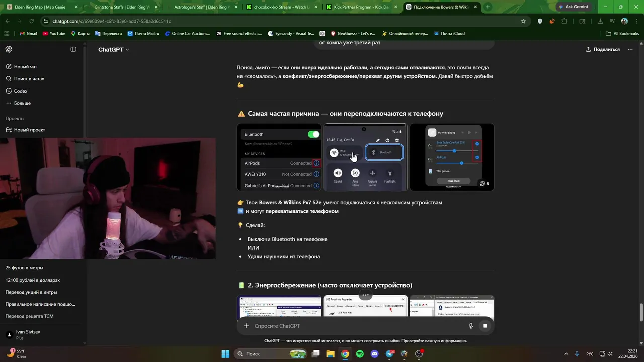
Task: Open Discord from the taskbar
Action: [x=374, y=354]
